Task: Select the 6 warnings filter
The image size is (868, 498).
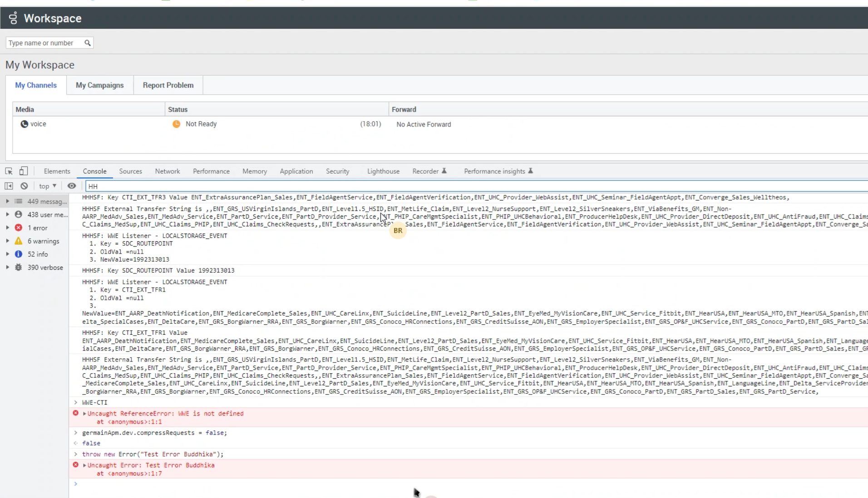Action: coord(43,241)
